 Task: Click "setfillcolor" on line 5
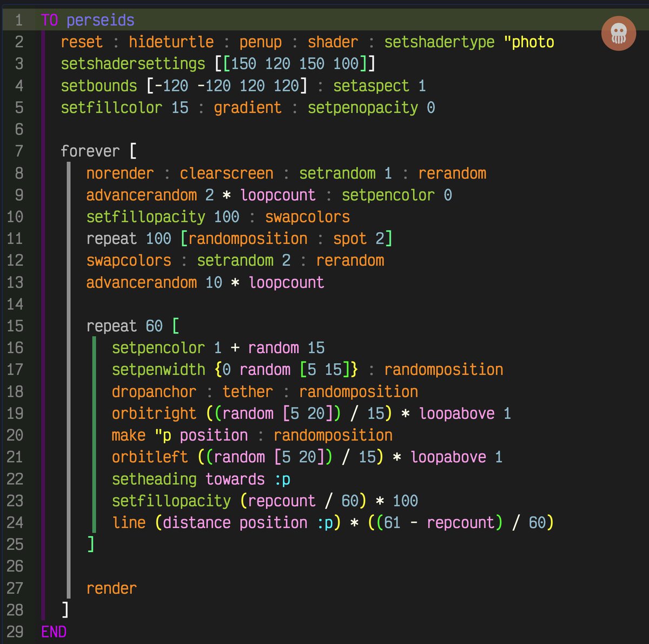111,108
